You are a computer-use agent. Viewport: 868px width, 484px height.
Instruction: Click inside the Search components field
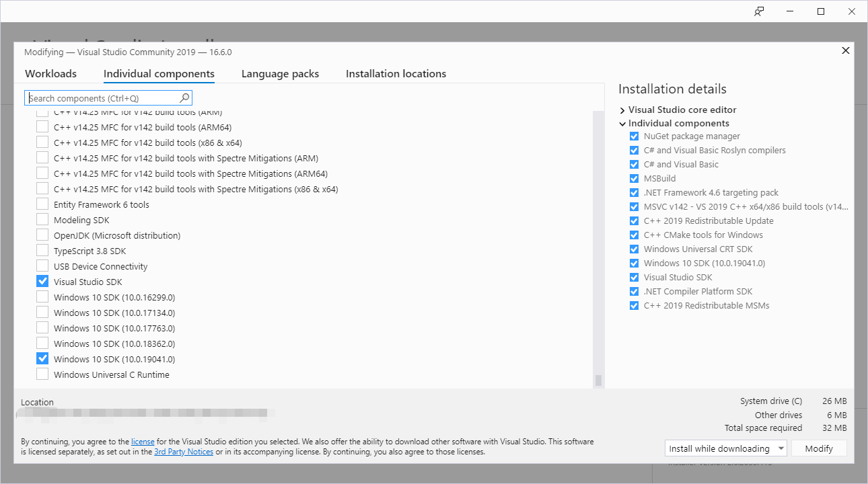(x=101, y=97)
